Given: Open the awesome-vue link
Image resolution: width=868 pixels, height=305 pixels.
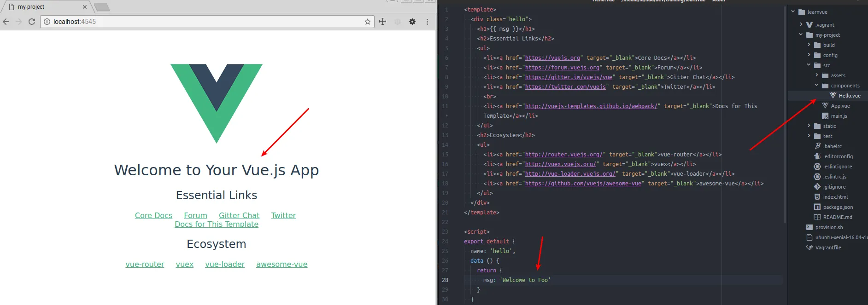Looking at the screenshot, I should pos(282,264).
